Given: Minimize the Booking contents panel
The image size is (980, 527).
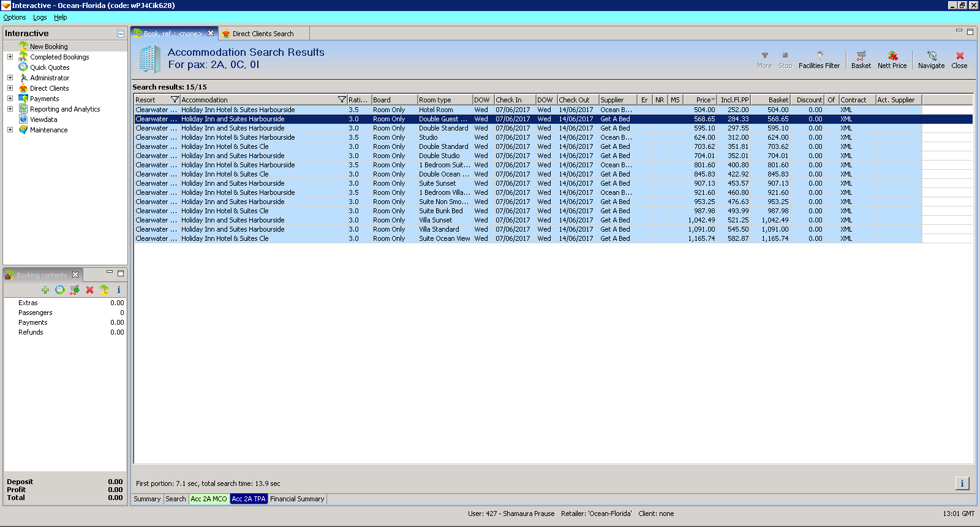Looking at the screenshot, I should [110, 272].
